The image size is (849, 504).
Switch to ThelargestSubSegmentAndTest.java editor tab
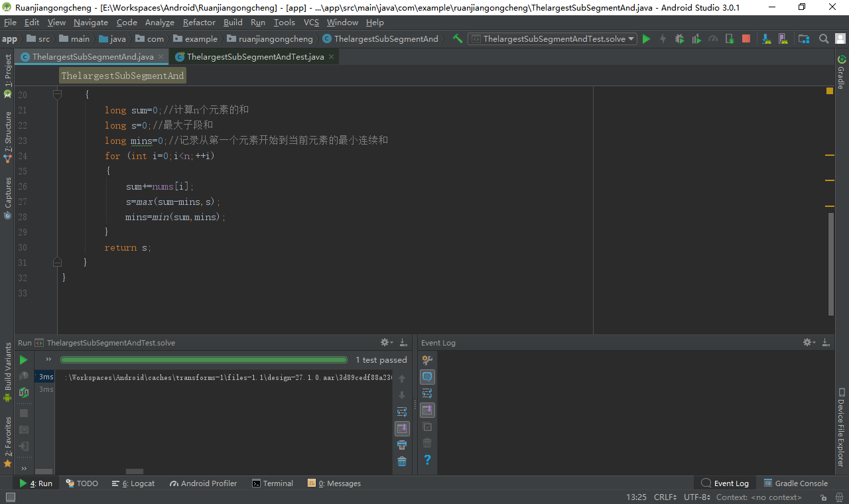coord(255,57)
